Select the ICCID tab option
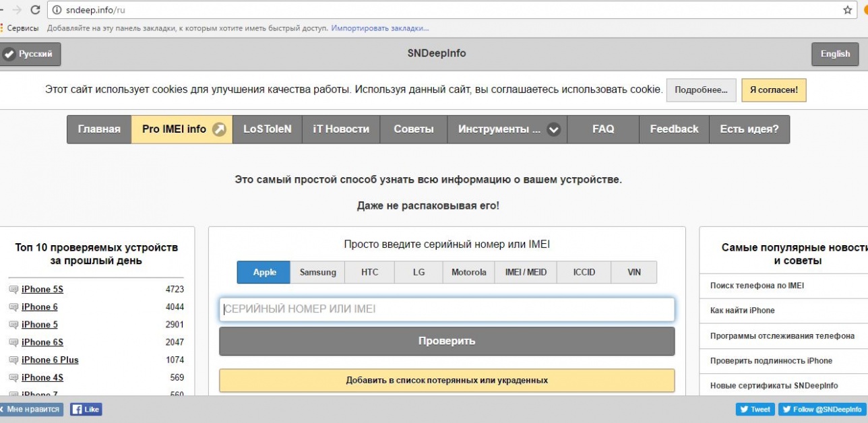 coord(584,272)
